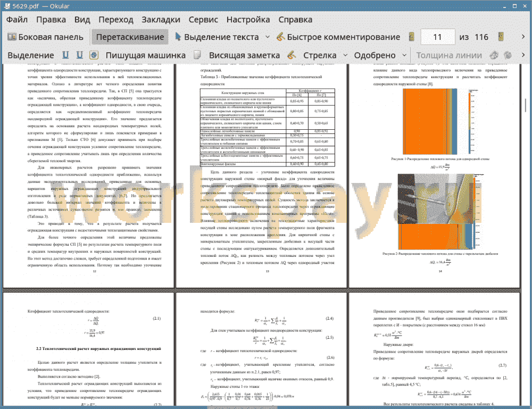Click the note icon next to Висящая заметка
Image resolution: width=532 pixels, height=409 pixels.
tap(197, 55)
